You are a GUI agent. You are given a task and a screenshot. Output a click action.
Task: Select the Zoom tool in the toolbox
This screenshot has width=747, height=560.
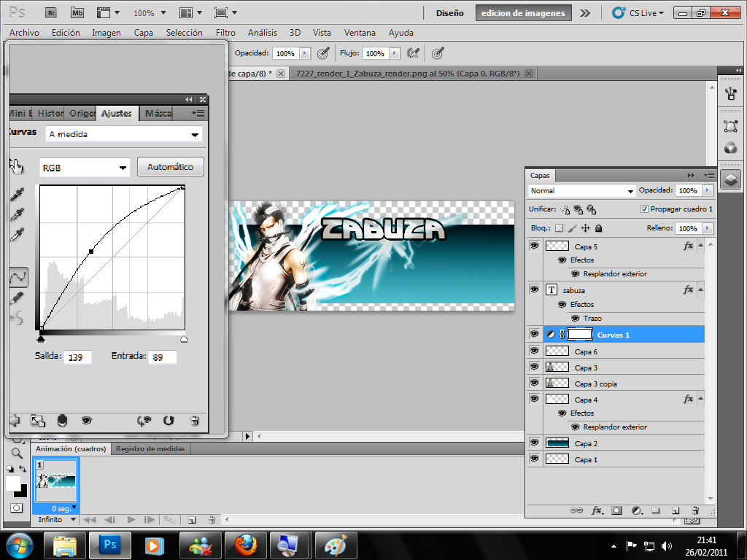[17, 453]
